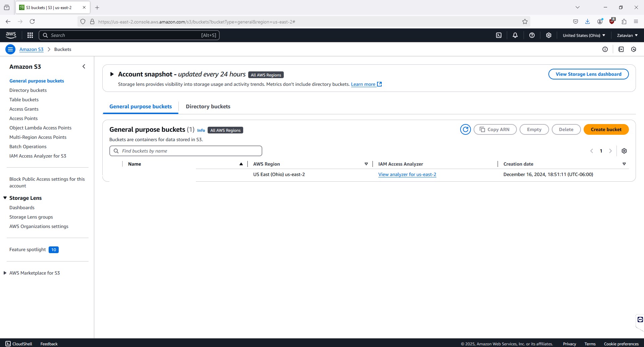The width and height of the screenshot is (644, 347).
Task: Open AWS console settings gear
Action: tap(549, 35)
